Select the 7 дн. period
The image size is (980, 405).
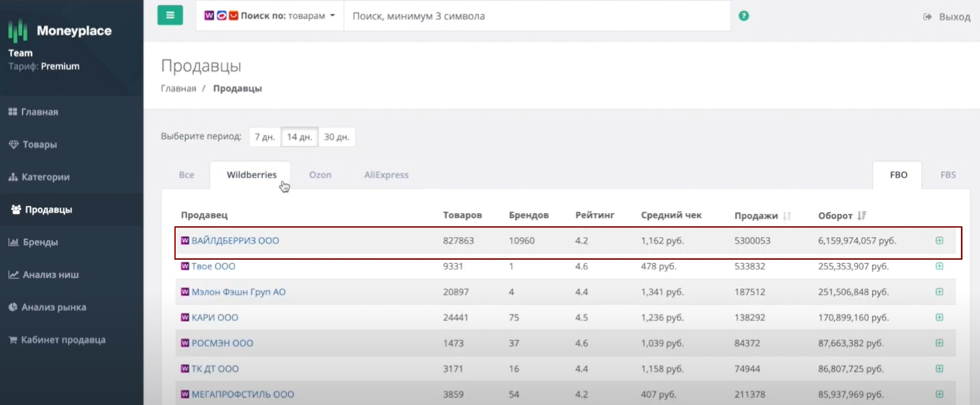265,137
